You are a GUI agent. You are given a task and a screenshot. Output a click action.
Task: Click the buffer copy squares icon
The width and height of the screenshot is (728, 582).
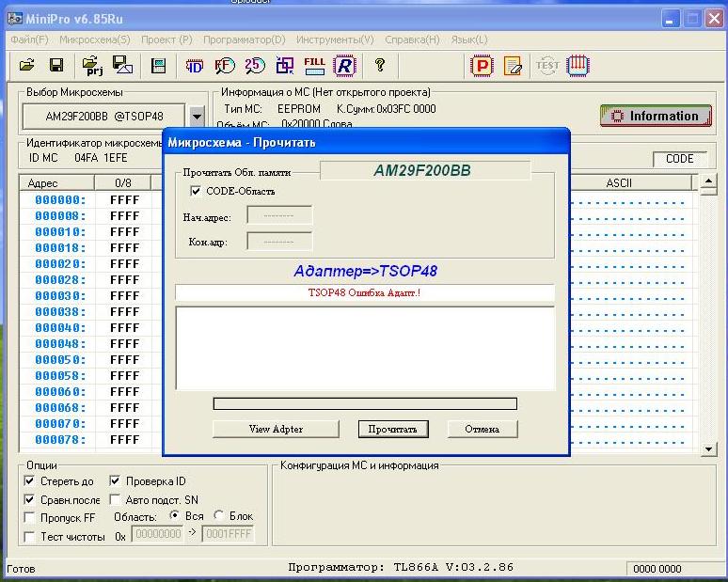[x=285, y=66]
